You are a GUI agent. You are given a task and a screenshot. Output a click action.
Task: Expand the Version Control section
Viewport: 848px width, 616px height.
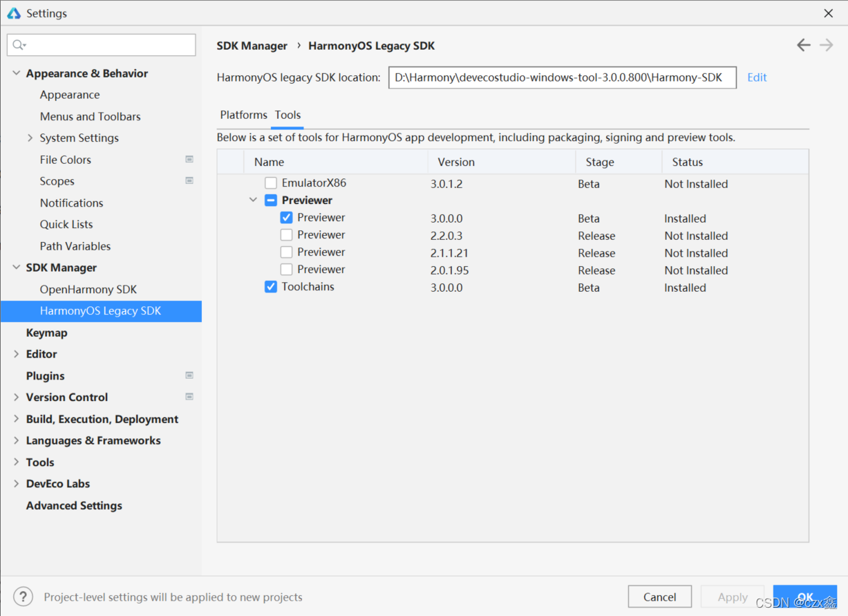pyautogui.click(x=17, y=397)
